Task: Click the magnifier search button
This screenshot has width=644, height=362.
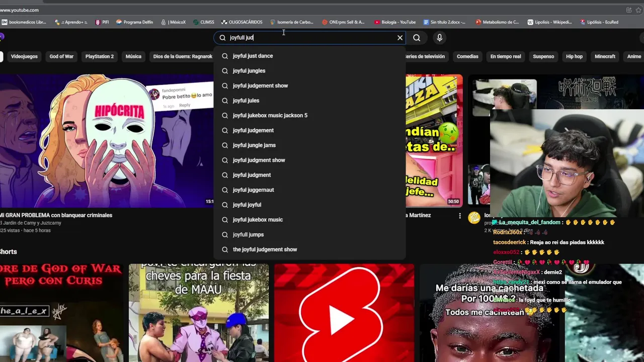Action: coord(417,38)
